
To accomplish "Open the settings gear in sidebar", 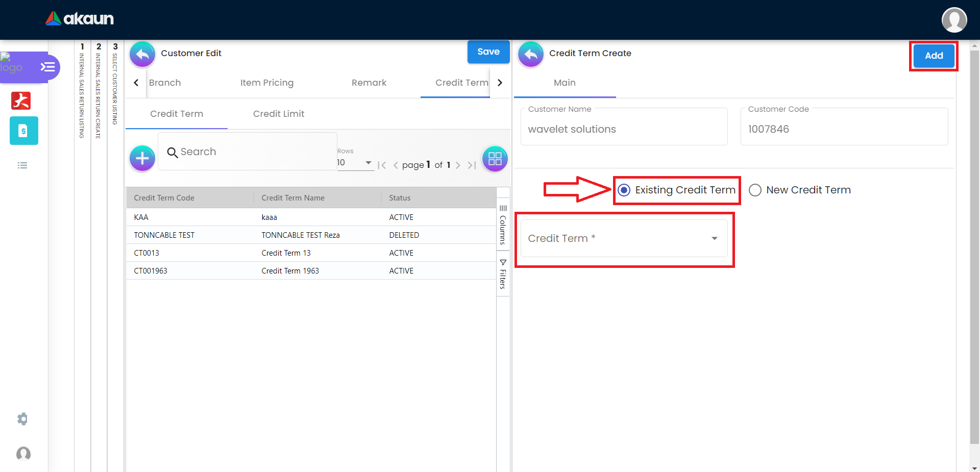I will click(22, 419).
